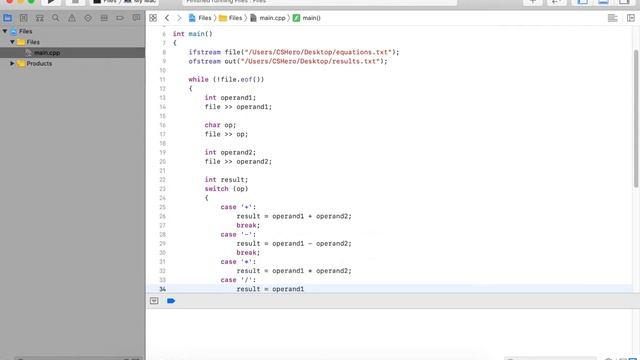This screenshot has height=360, width=640.
Task: Open the Project navigator tab
Action: [x=7, y=18]
